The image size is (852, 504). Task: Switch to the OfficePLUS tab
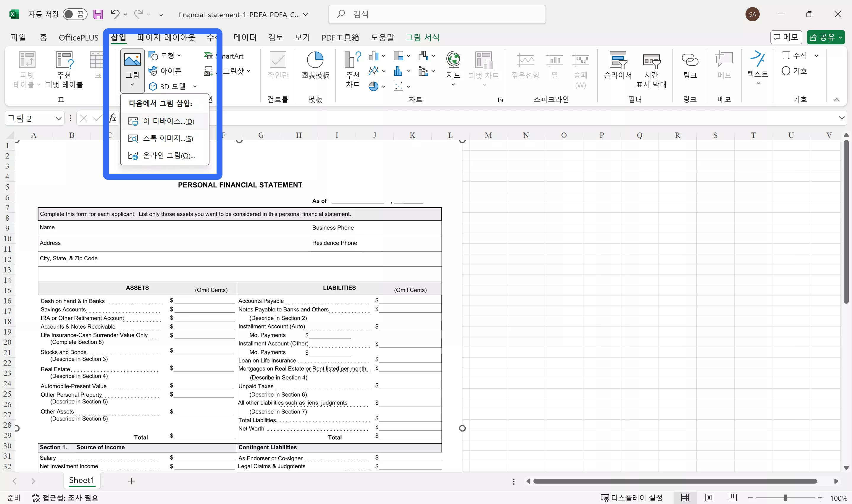pos(78,37)
